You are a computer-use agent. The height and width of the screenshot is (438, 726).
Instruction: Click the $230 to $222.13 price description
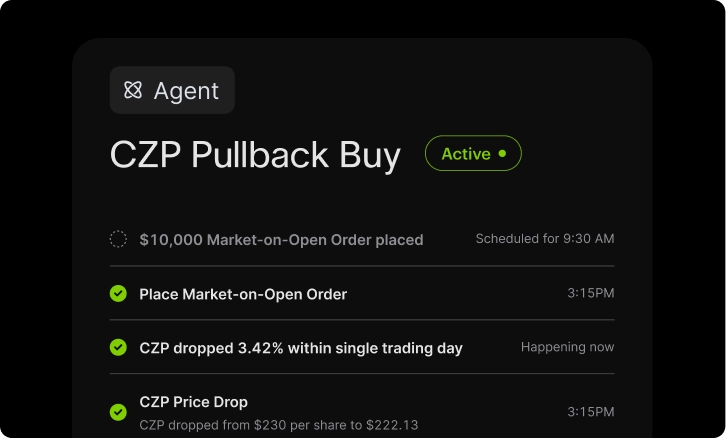tap(278, 425)
